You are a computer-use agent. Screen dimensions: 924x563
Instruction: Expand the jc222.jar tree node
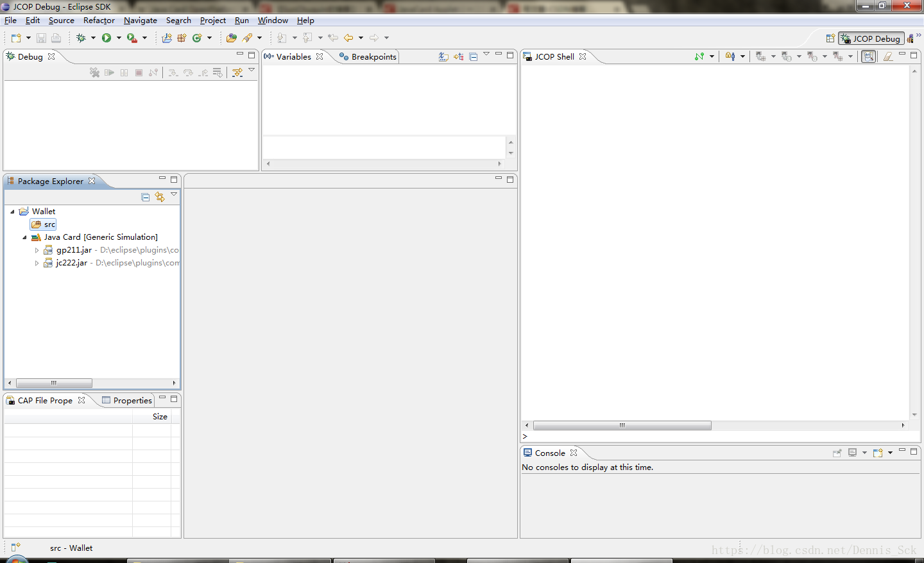click(x=37, y=263)
